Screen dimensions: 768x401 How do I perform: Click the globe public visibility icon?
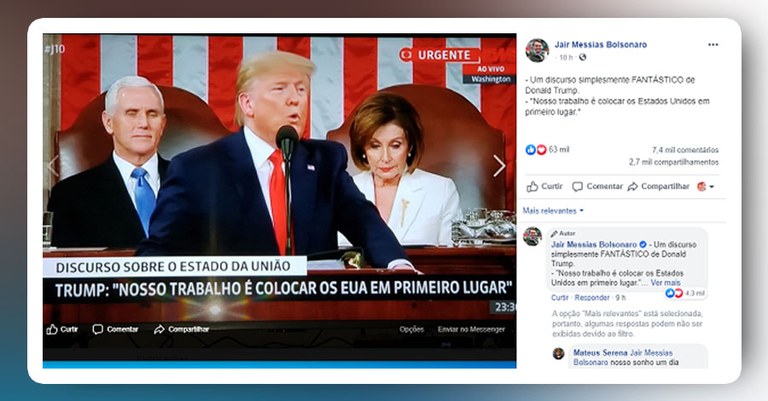click(582, 57)
